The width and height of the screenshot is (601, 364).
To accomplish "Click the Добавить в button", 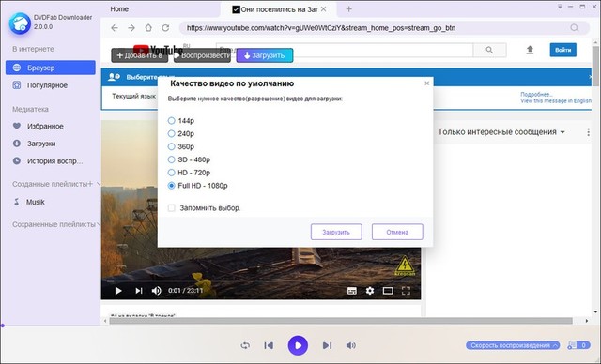I will pyautogui.click(x=140, y=55).
